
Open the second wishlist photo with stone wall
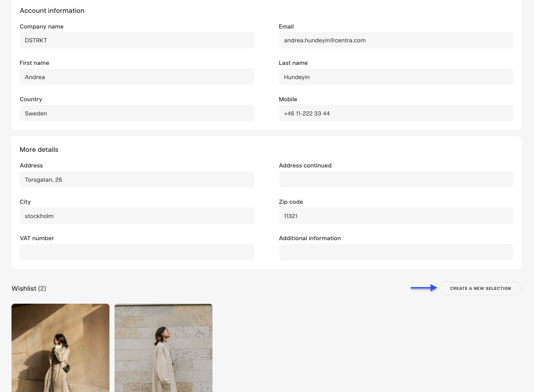coord(163,347)
